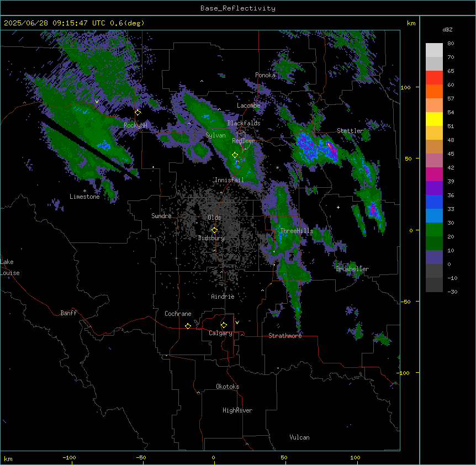Click the Innisfail label
Screen dimensions: 476x465
(x=229, y=180)
